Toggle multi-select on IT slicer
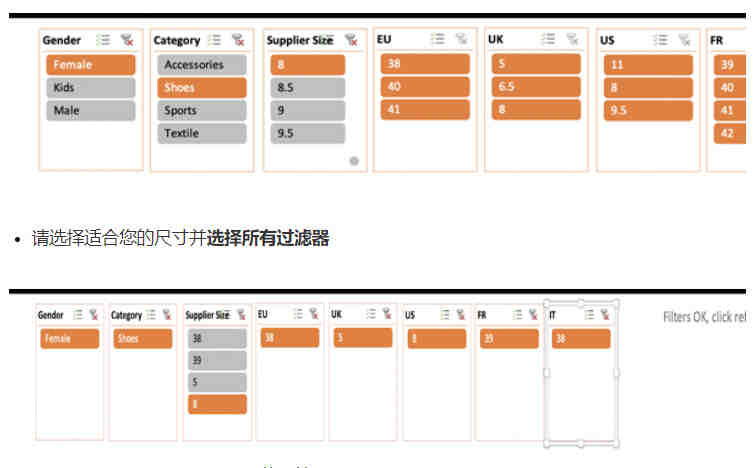The width and height of the screenshot is (753, 468). (x=589, y=315)
